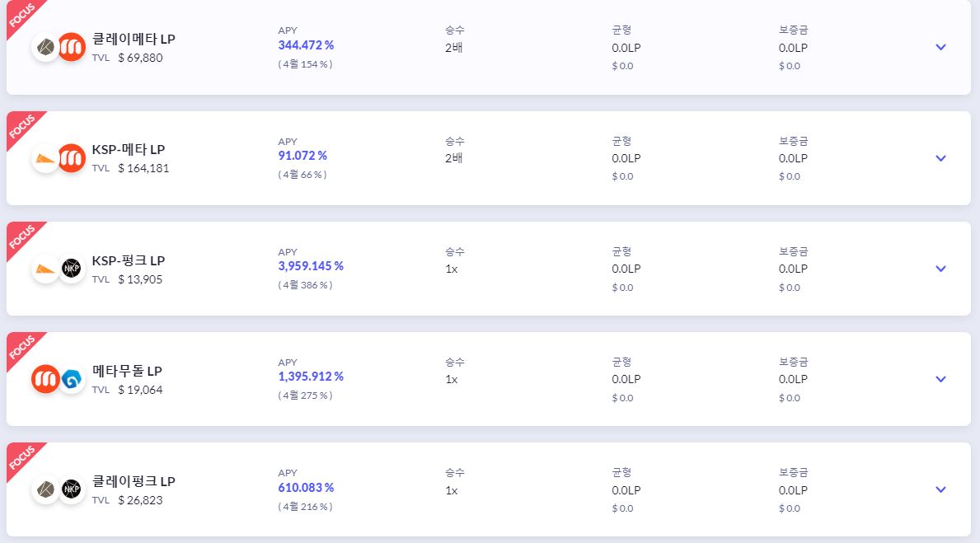Click the Meta token icon in KSP-메타 LP
Screen dimensions: 980x543
[72, 158]
